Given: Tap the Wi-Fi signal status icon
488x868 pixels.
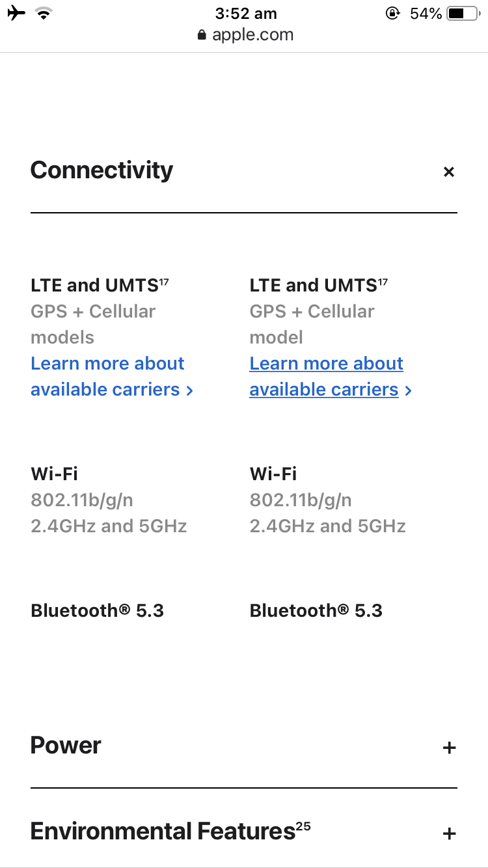Looking at the screenshot, I should pos(44,14).
